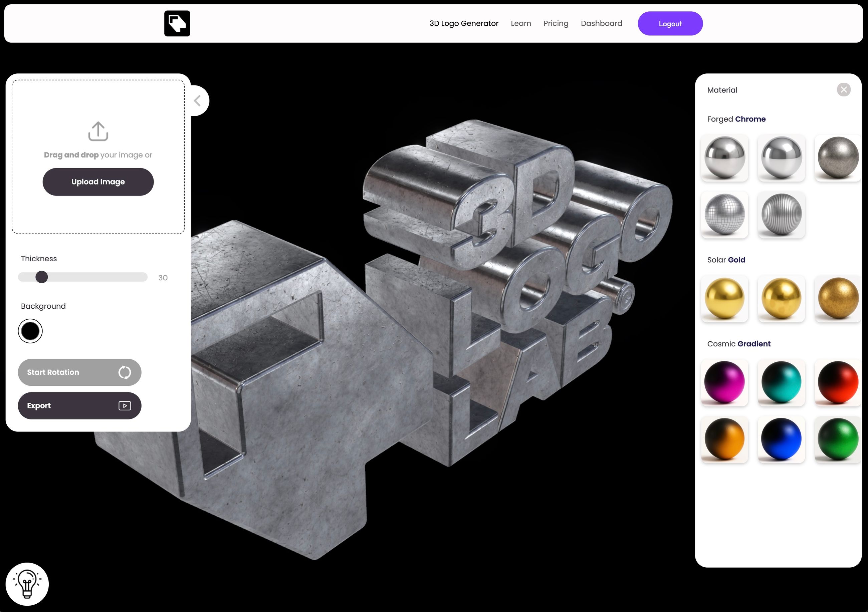Enable Start Rotation for the 3D logo
Screen dimensions: 868x612
tap(68, 372)
